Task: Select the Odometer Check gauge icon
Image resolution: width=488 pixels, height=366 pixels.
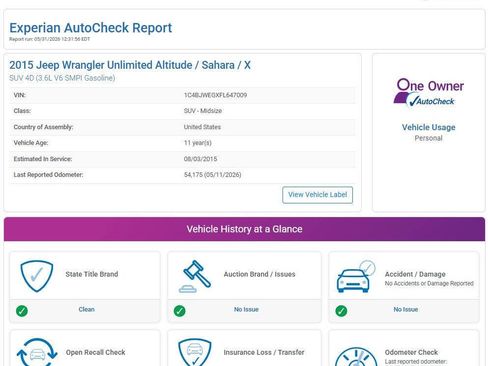Action: click(356, 356)
